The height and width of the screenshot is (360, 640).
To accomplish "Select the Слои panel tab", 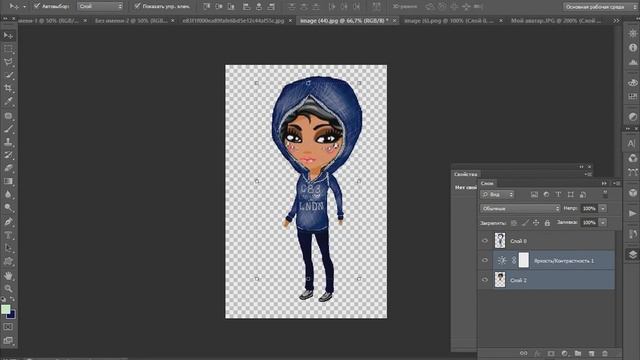I will tap(487, 183).
